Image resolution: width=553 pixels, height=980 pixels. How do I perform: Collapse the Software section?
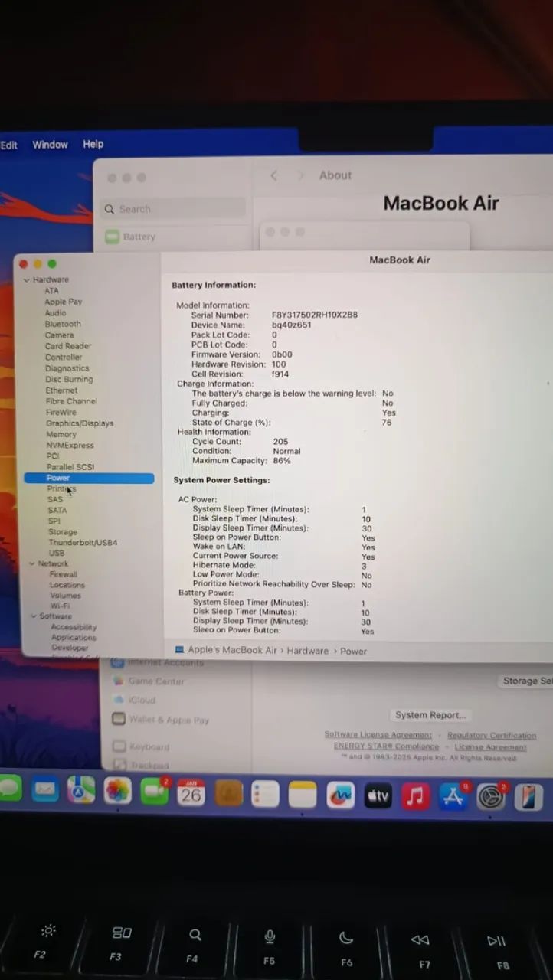(x=34, y=616)
